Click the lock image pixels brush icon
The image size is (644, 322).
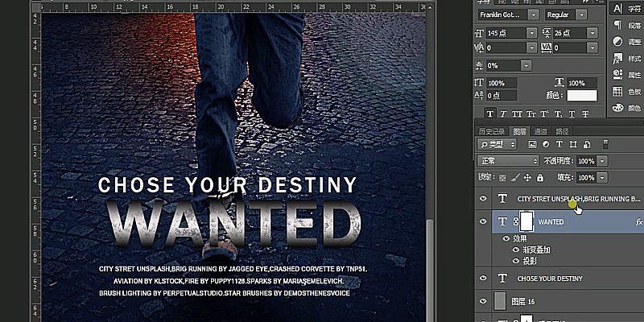point(515,178)
